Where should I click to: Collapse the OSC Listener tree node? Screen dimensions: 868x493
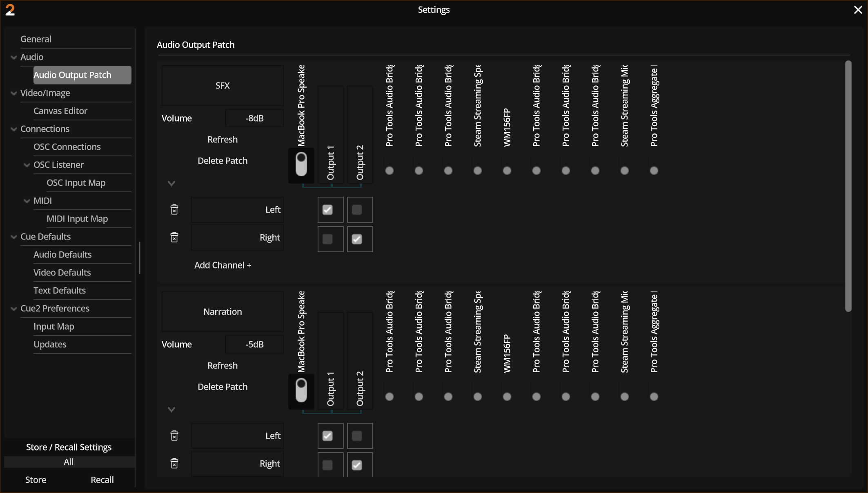coord(27,165)
